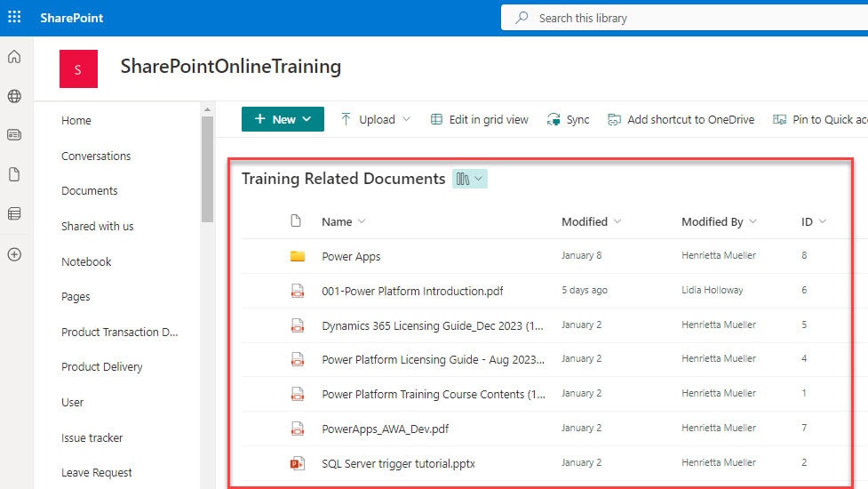
Task: Open My lists icon in app bar
Action: [x=14, y=213]
